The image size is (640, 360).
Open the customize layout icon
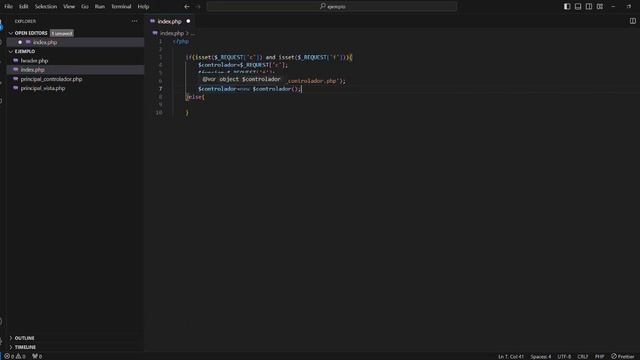pos(600,7)
